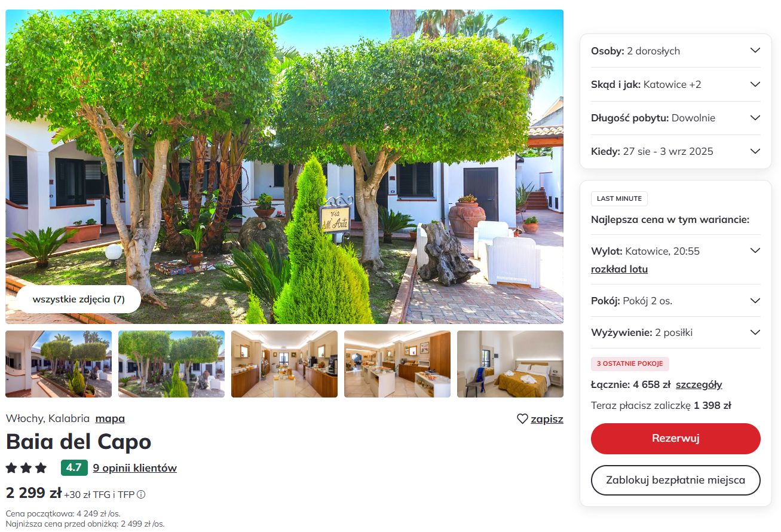Click Zablokuj bezpłatnie miejsca button
This screenshot has height=532, width=781.
pyautogui.click(x=675, y=480)
